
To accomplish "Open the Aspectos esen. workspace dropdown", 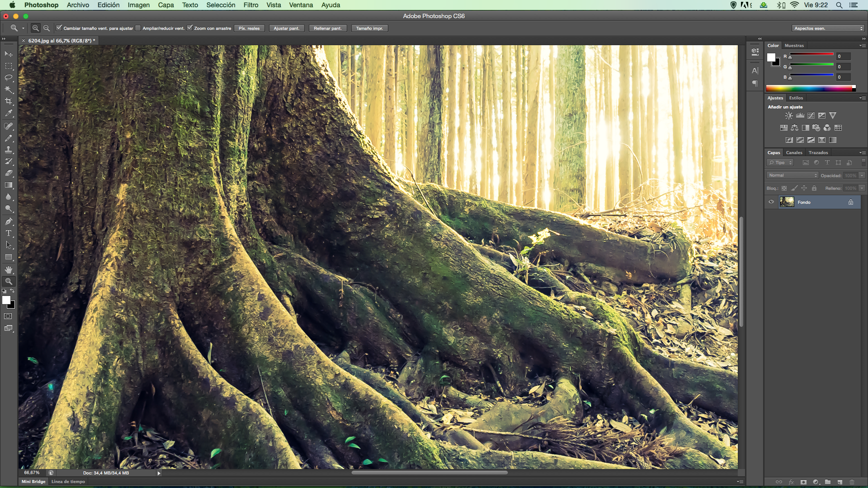I will pyautogui.click(x=828, y=28).
